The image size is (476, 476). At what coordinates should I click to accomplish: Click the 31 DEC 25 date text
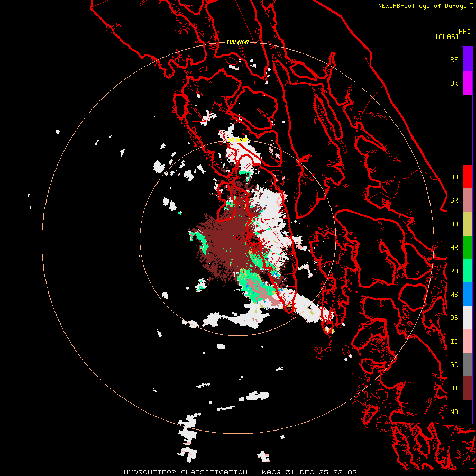click(x=307, y=472)
